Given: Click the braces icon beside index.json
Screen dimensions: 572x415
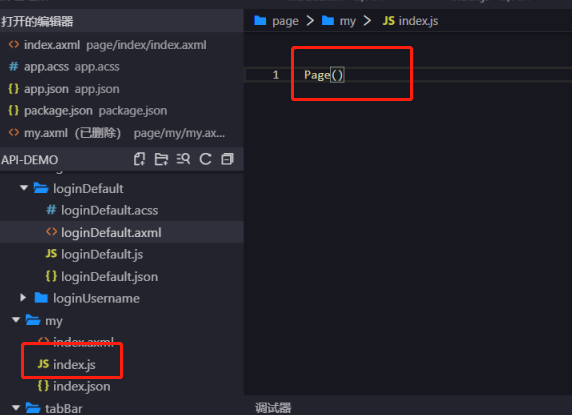Looking at the screenshot, I should 43,385.
